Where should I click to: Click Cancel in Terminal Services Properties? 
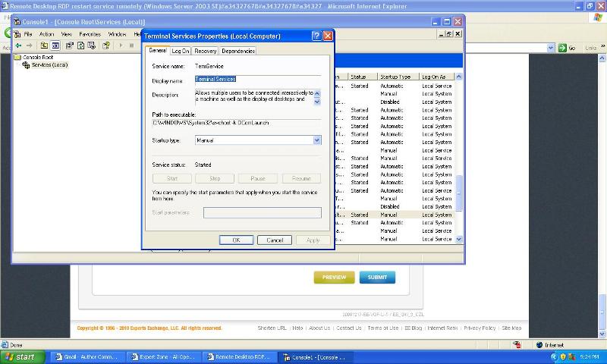[x=275, y=240]
